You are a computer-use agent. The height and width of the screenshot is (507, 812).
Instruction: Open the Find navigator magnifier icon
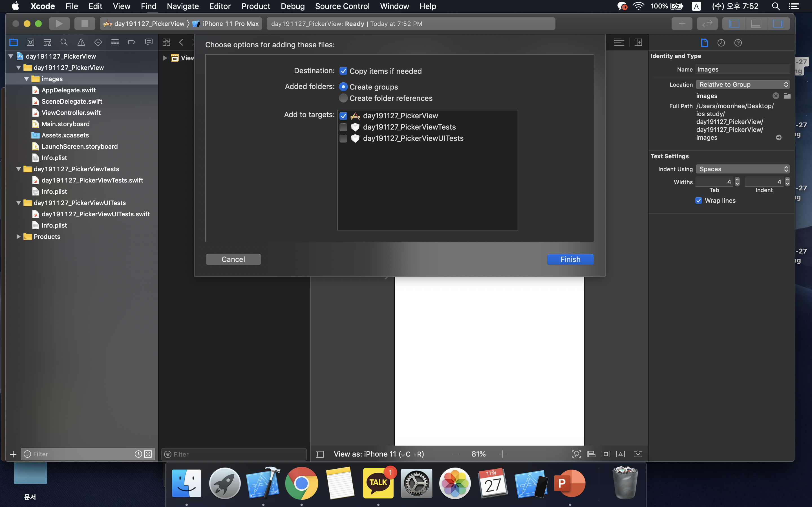64,42
